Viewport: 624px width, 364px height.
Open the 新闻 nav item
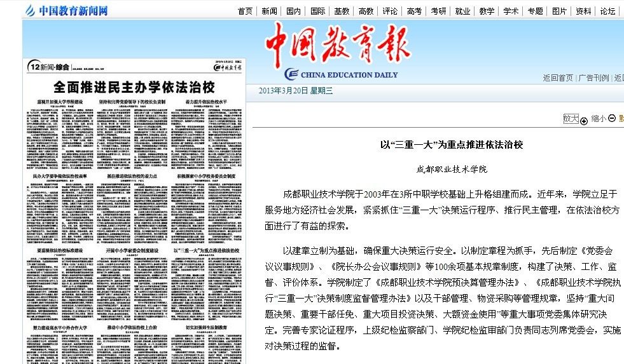(270, 11)
